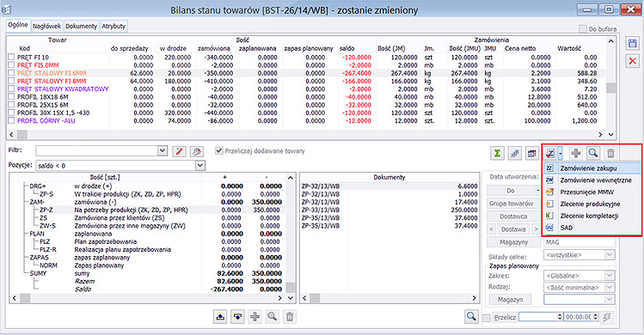Click the generate order document icon
Screen dimensions: 644x335
pos(550,153)
